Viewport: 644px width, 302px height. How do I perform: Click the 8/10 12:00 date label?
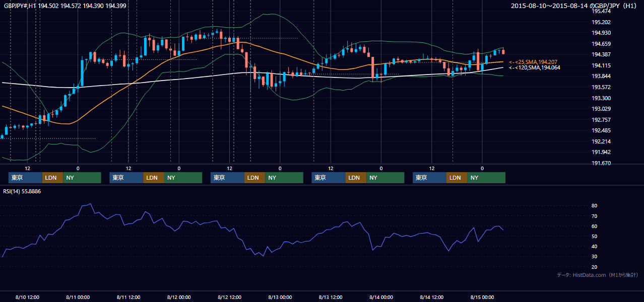(27, 297)
